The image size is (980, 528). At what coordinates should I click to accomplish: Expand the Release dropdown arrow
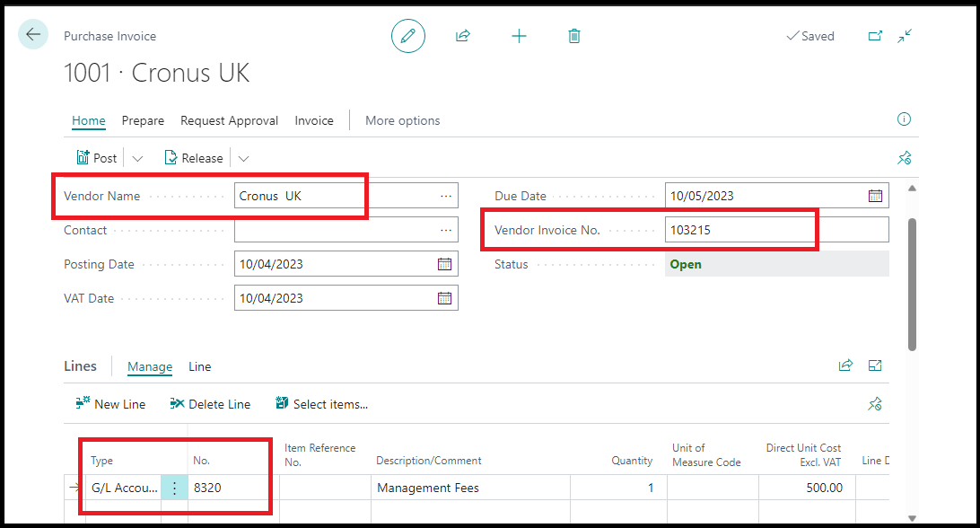(x=243, y=158)
